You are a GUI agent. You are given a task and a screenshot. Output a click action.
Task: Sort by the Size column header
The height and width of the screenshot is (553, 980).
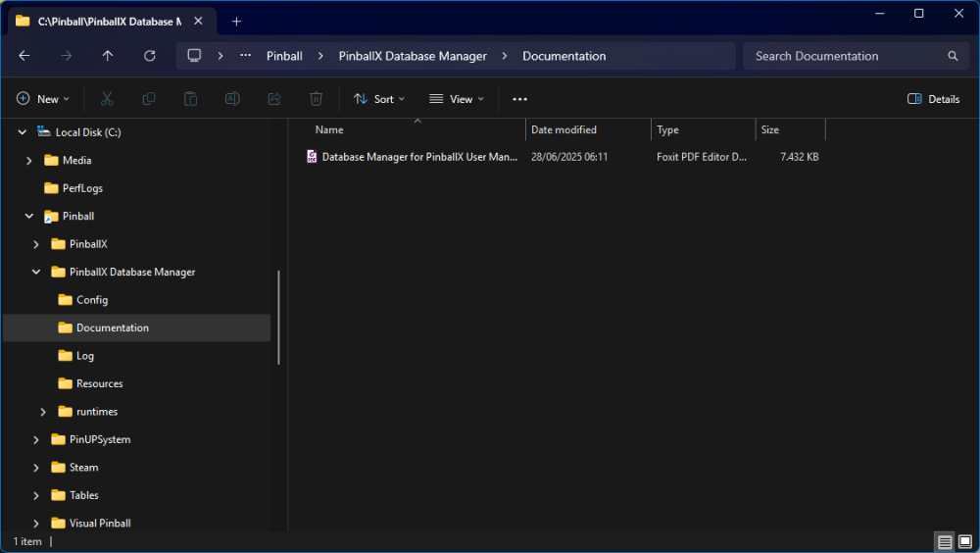(x=790, y=129)
